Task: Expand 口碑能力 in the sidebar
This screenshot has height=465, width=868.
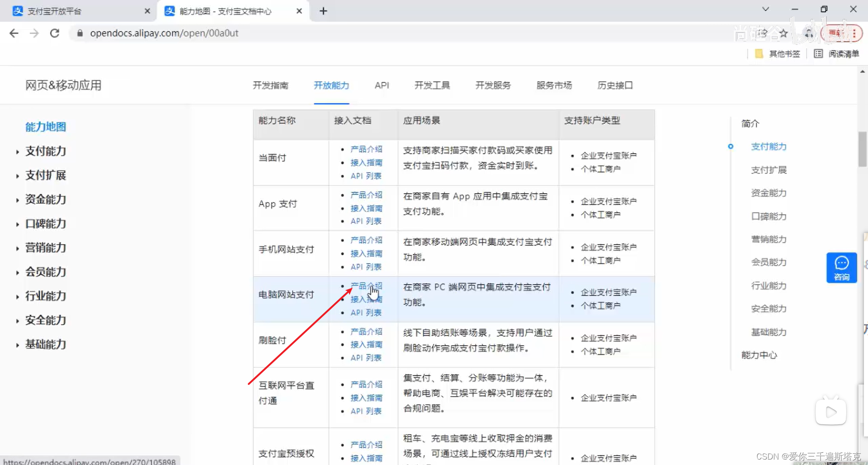Action: click(46, 223)
